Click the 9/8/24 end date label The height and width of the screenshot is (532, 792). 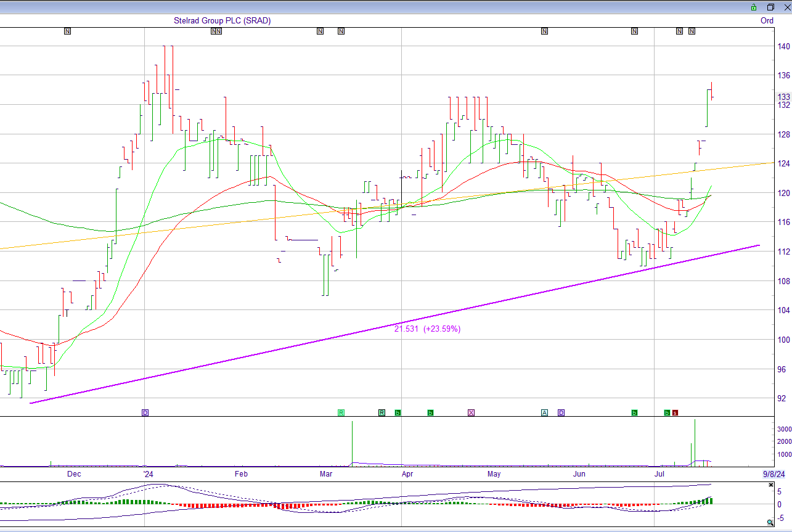[774, 474]
